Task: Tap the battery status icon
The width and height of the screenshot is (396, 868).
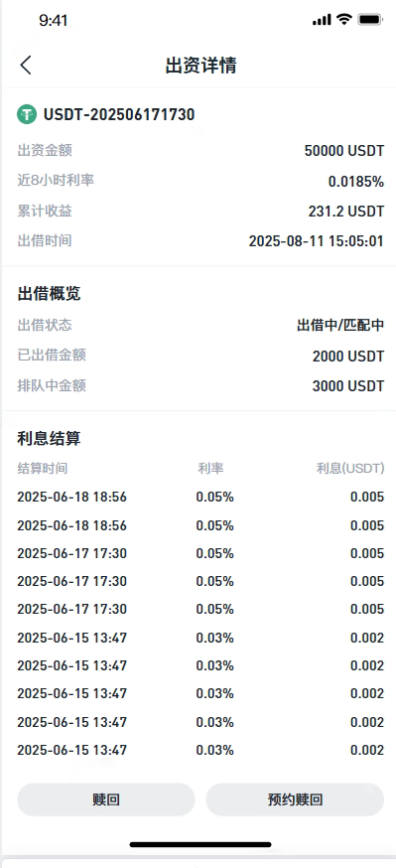Action: [x=370, y=20]
